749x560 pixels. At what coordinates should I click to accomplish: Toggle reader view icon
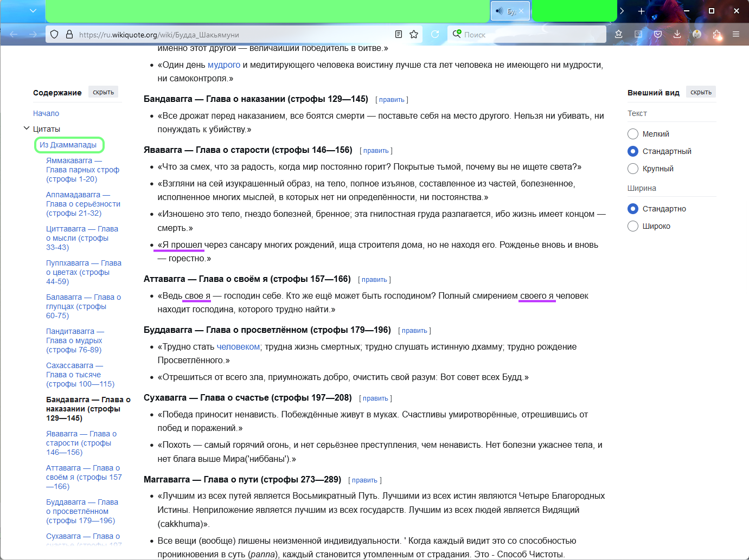point(399,34)
